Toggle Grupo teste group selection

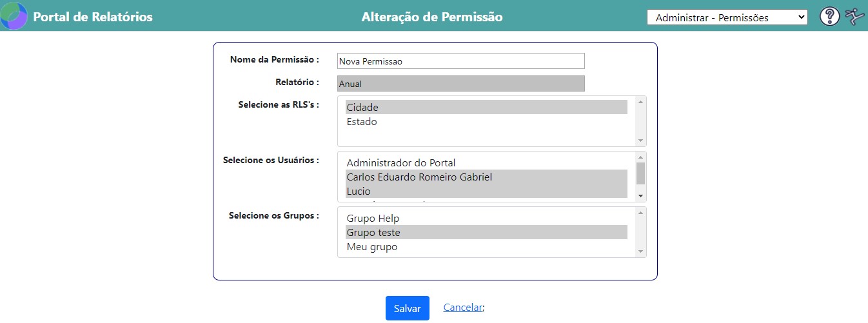point(486,232)
